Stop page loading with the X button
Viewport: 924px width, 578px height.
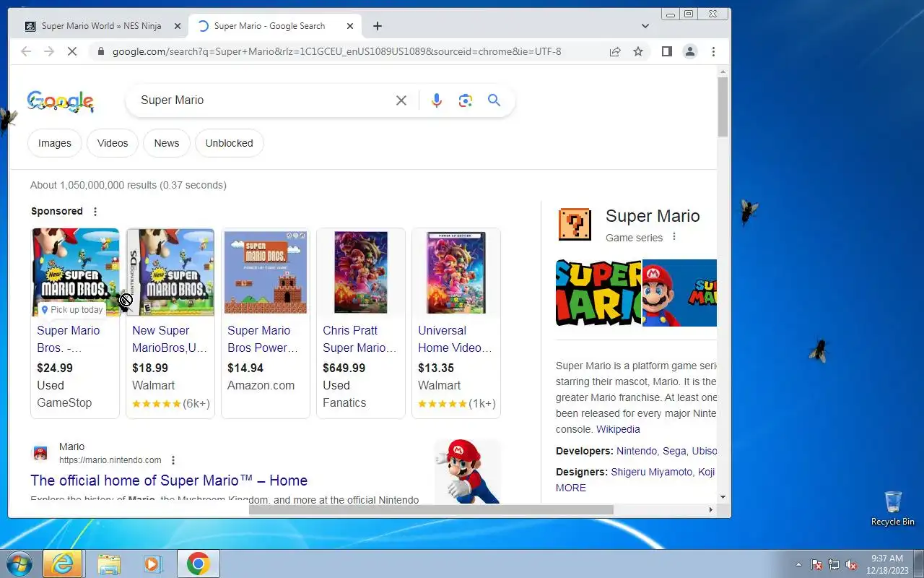pos(71,51)
